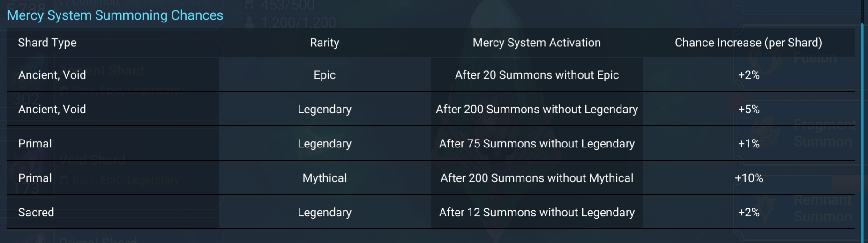
Task: Select Ancient, Void in the Epic row
Action: tap(52, 75)
